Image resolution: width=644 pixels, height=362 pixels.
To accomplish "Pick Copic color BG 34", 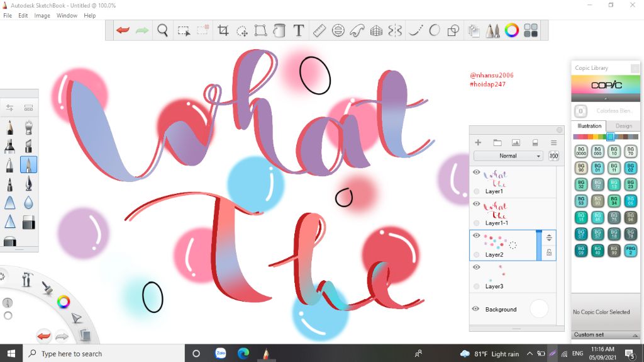I will [x=614, y=201].
